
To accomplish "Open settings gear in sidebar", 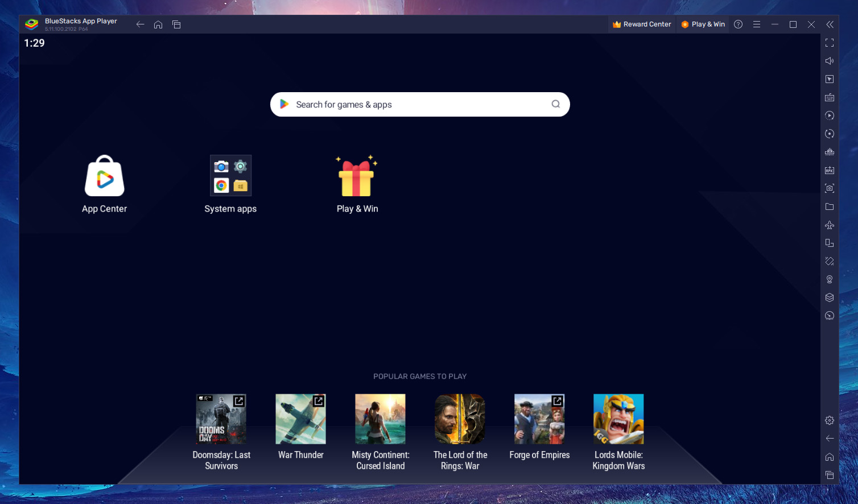I will [830, 420].
